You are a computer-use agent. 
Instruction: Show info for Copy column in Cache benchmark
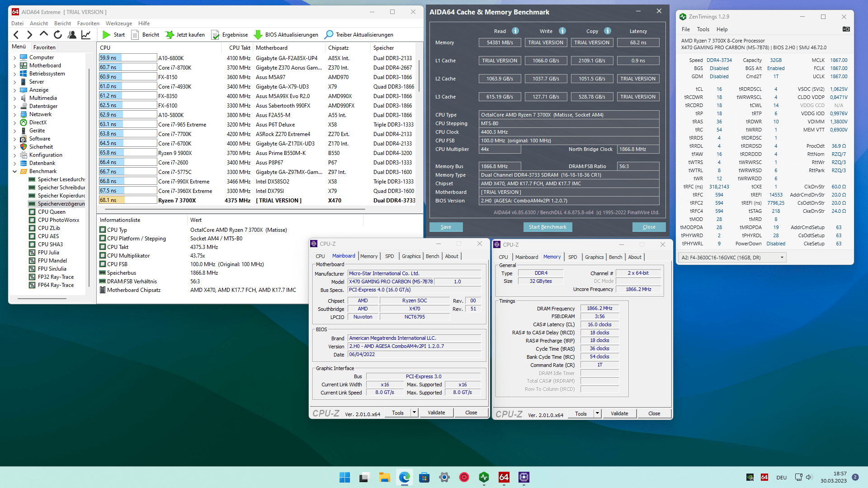608,31
